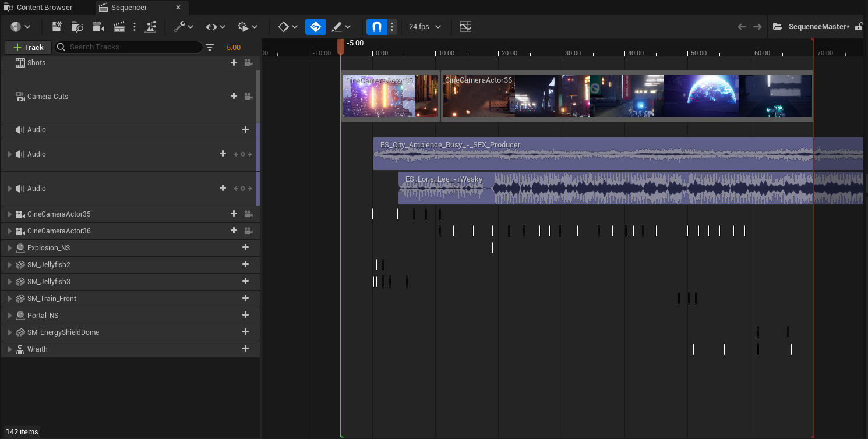Click Browse to sequence asset icon
The image size is (868, 439).
77,27
